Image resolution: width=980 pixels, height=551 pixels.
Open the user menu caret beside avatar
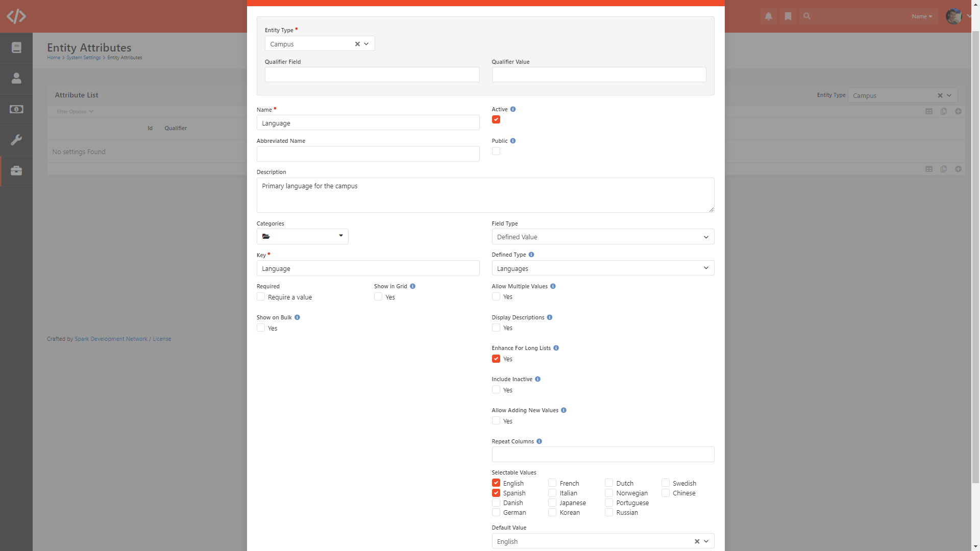[x=968, y=16]
